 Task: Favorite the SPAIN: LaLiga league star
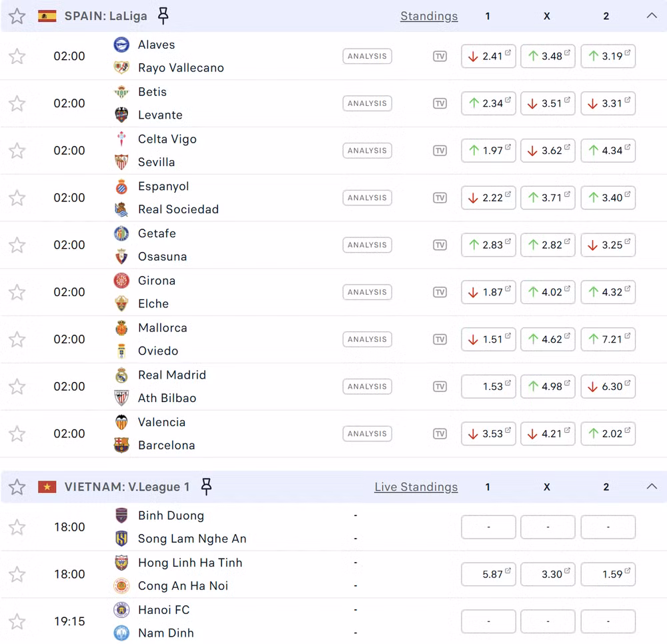coord(17,16)
